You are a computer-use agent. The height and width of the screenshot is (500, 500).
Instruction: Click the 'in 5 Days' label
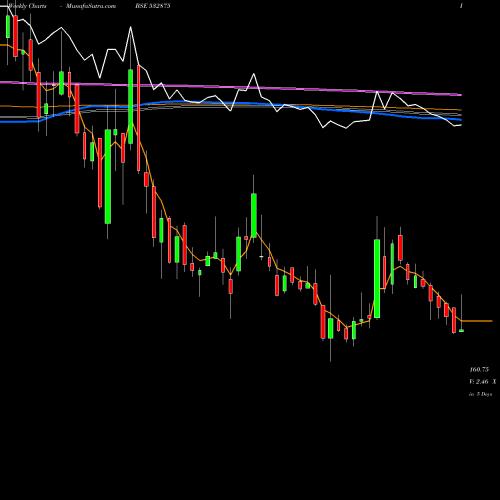[480, 394]
